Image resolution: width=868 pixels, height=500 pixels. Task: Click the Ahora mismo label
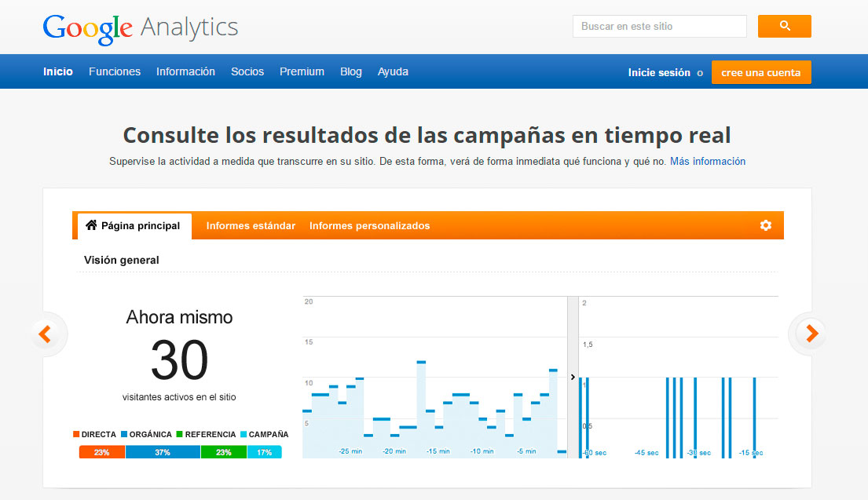coord(179,317)
